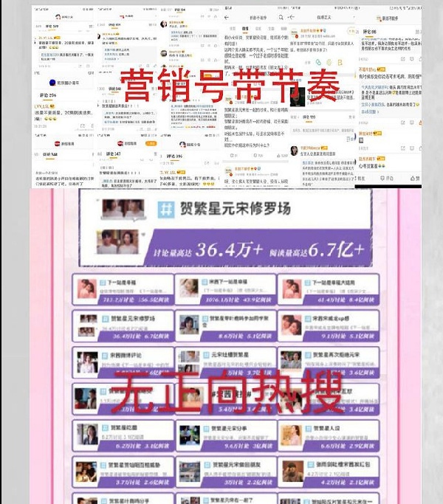Image resolution: width=443 pixels, height=504 pixels.
Task: Open the lower couple photo beside the 36.4万+ banner
Action: click(118, 242)
